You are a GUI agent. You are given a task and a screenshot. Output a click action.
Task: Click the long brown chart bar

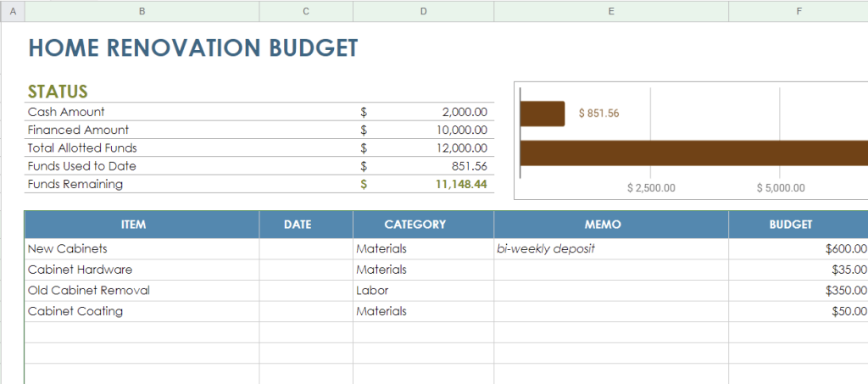coord(693,153)
